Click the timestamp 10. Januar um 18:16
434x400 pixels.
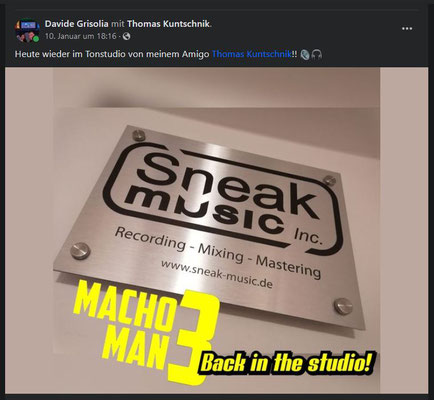[81, 36]
